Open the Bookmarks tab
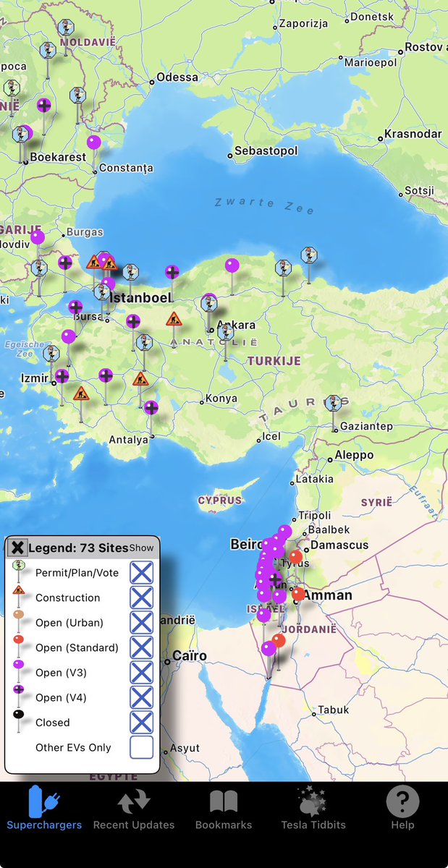The image size is (448, 868). [x=224, y=809]
